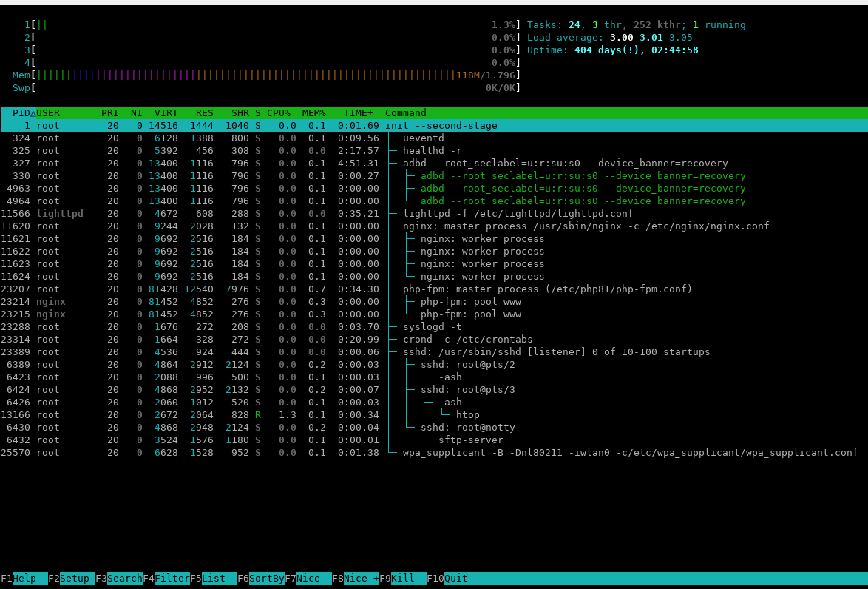Select the ueventd process row
Viewport: 868px width, 589px height.
click(x=434, y=138)
